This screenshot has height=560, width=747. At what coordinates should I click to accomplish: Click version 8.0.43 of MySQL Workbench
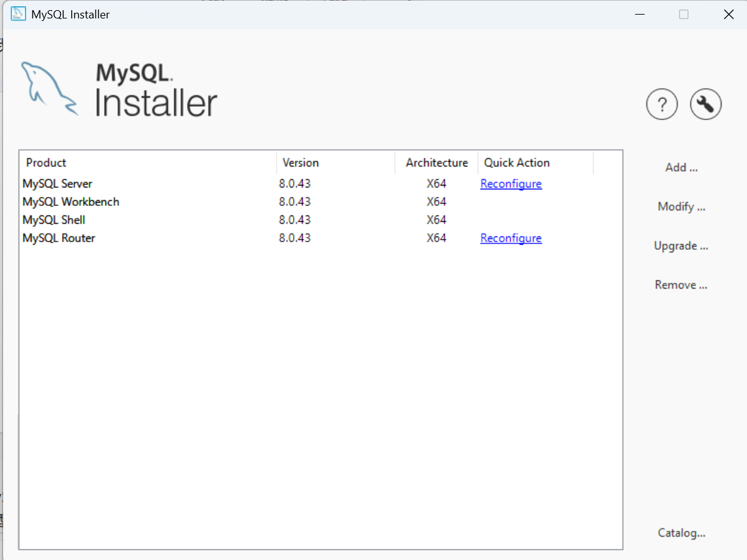click(x=294, y=202)
